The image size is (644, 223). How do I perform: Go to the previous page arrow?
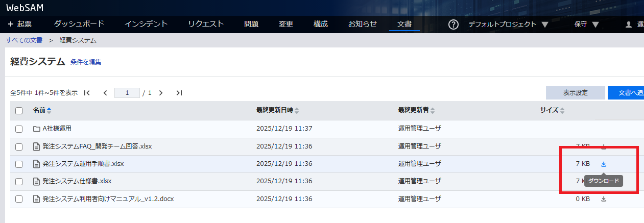tap(105, 93)
